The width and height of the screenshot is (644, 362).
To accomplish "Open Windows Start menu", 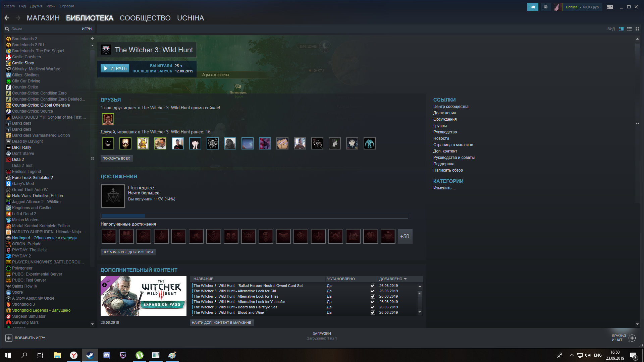I will [x=8, y=355].
